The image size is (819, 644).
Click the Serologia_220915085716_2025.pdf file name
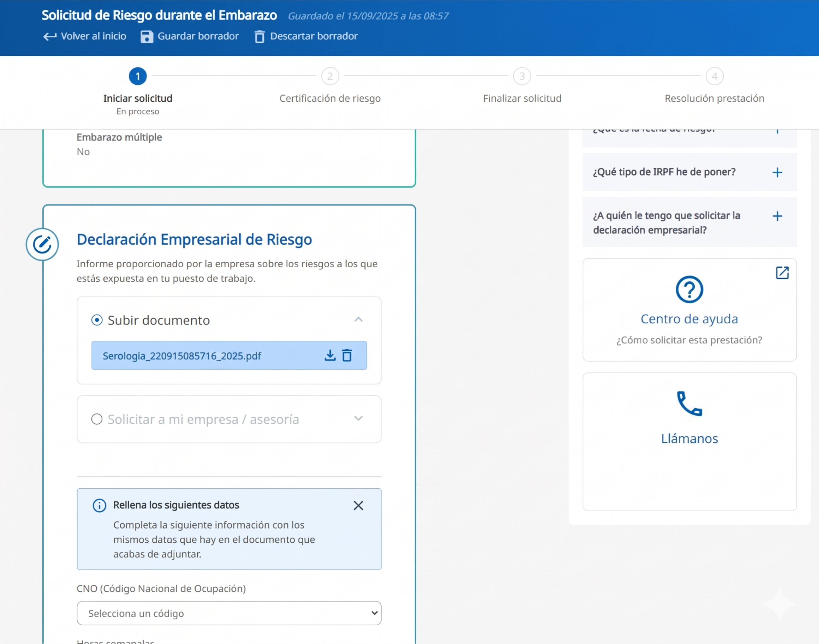pyautogui.click(x=182, y=356)
